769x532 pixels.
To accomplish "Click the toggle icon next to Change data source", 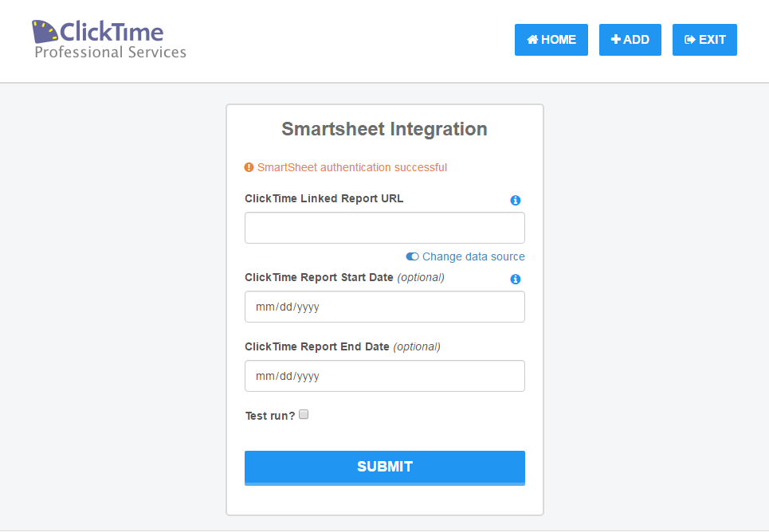I will click(411, 256).
